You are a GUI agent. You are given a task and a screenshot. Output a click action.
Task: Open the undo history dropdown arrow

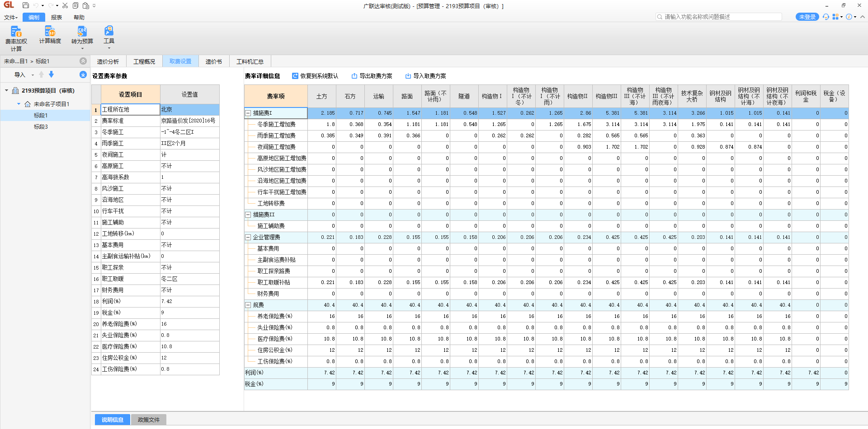coord(42,6)
